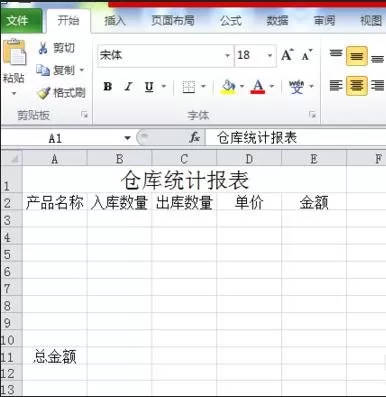Image resolution: width=386 pixels, height=397 pixels.
Task: Align text left
Action: (x=336, y=86)
